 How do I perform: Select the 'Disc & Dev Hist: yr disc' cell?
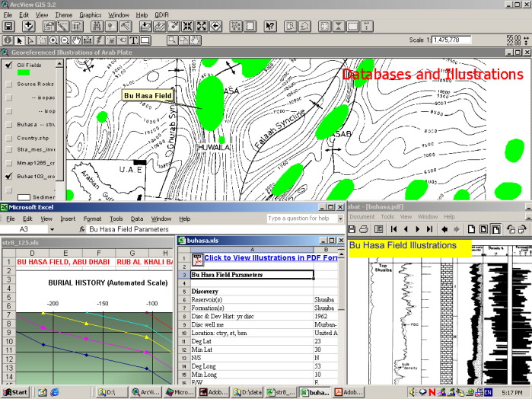tap(252, 316)
